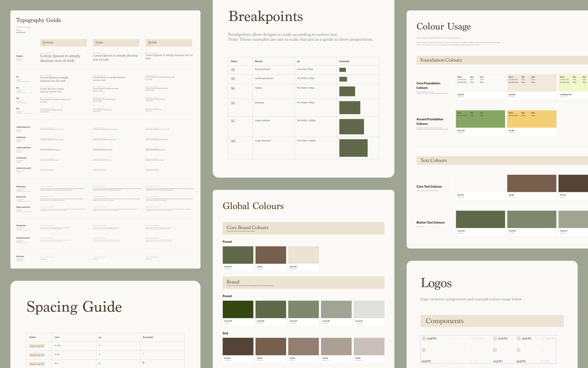The height and width of the screenshot is (368, 588).
Task: Select the Colour Usage heading
Action: 444,26
